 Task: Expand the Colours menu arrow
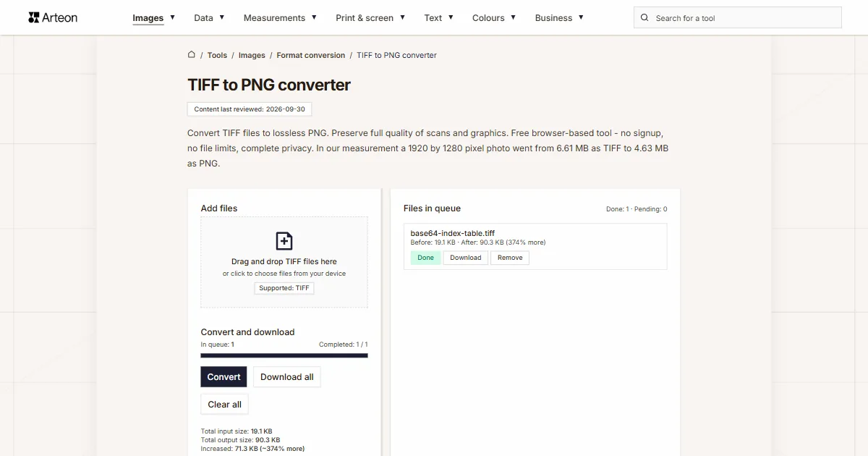click(x=513, y=17)
